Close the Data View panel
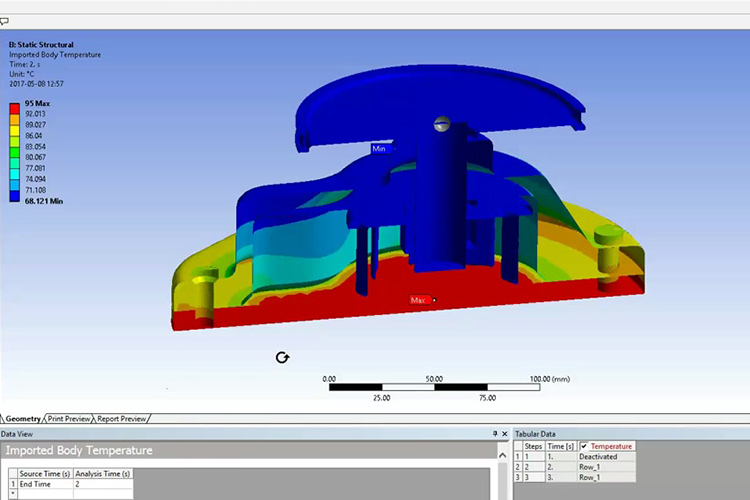The height and width of the screenshot is (500, 750). (506, 433)
